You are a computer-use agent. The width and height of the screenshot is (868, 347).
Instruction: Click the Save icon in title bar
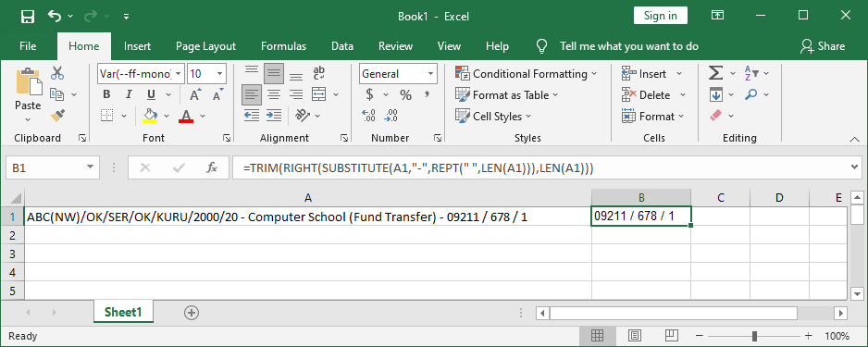pyautogui.click(x=27, y=16)
